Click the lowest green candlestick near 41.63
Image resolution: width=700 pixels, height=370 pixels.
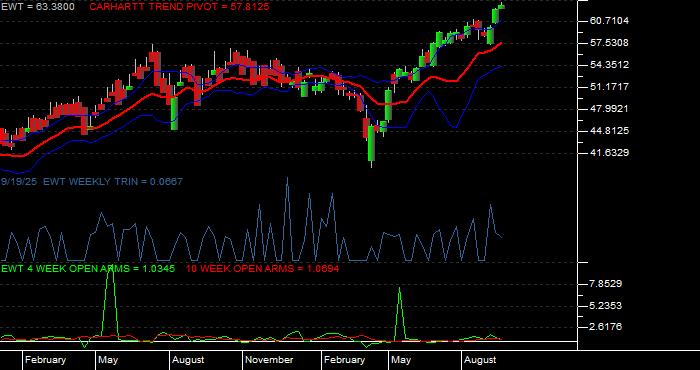371,143
